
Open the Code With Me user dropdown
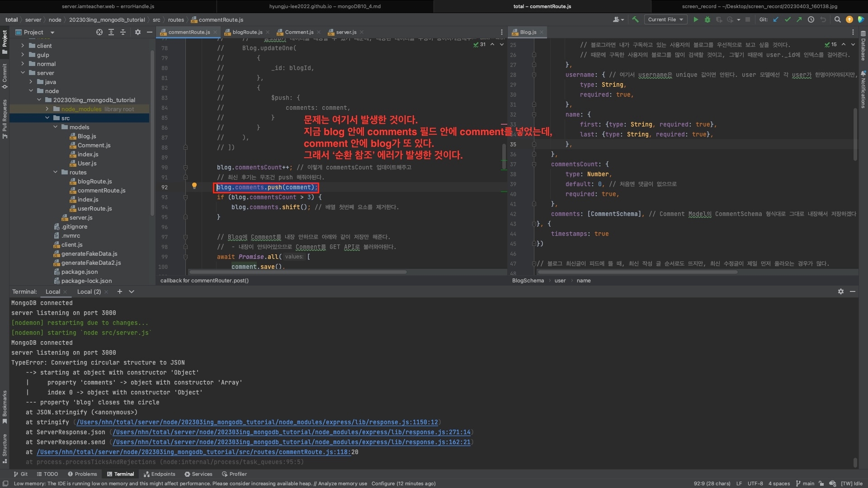(618, 19)
